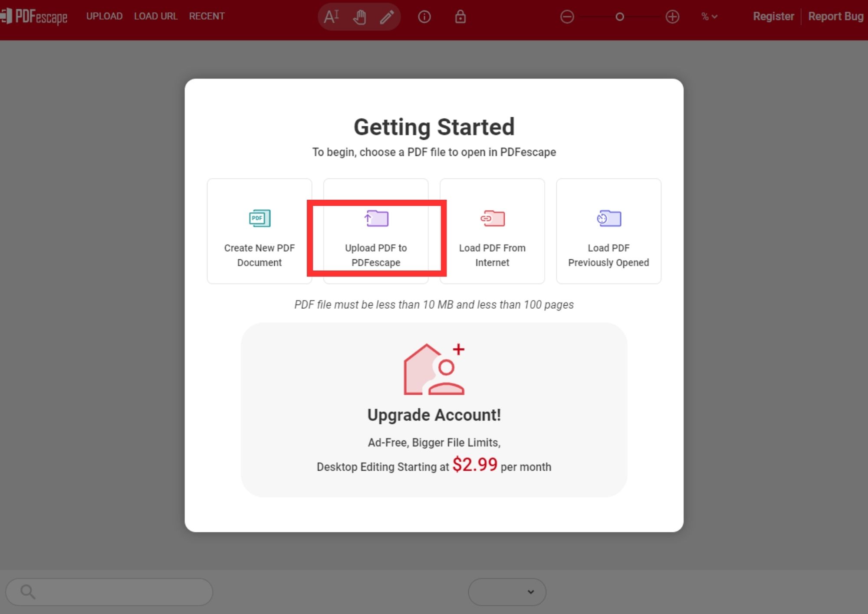Click the PDFescape logo
Screen dimensions: 868x614
pos(34,17)
